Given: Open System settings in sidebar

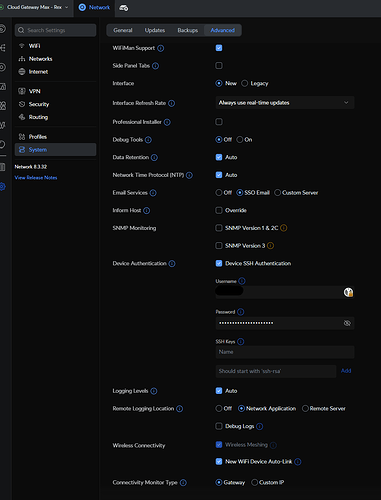Looking at the screenshot, I should 55,150.
